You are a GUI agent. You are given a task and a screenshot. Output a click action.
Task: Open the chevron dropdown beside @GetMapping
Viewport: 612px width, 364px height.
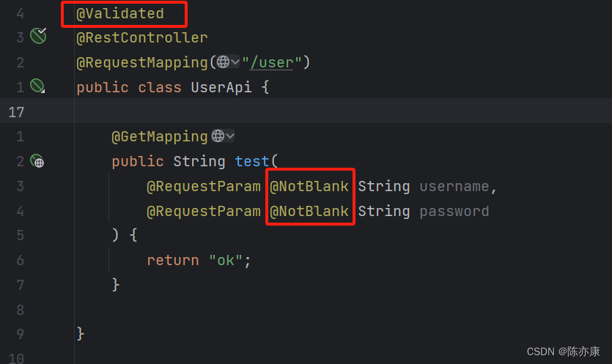[230, 135]
